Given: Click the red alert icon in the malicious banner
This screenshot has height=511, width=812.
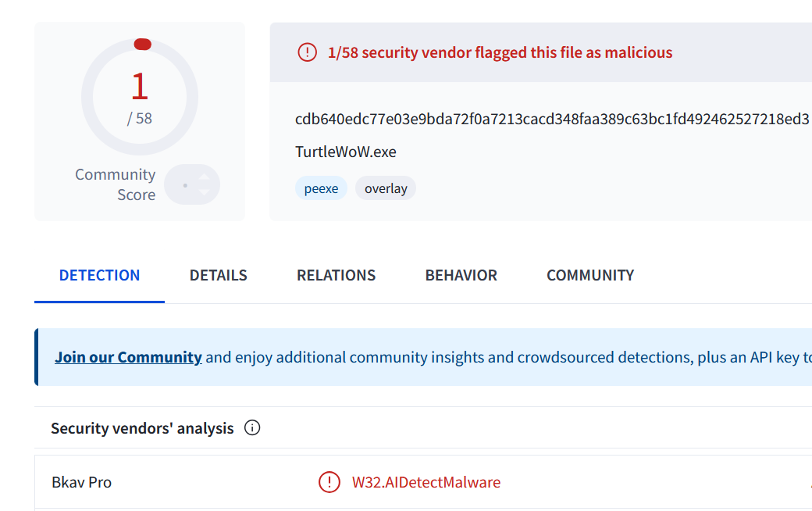Looking at the screenshot, I should (307, 52).
